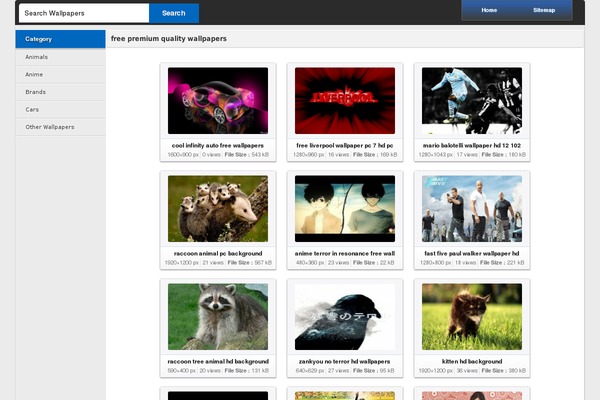
Task: Open the Anime category
Action: (x=60, y=75)
